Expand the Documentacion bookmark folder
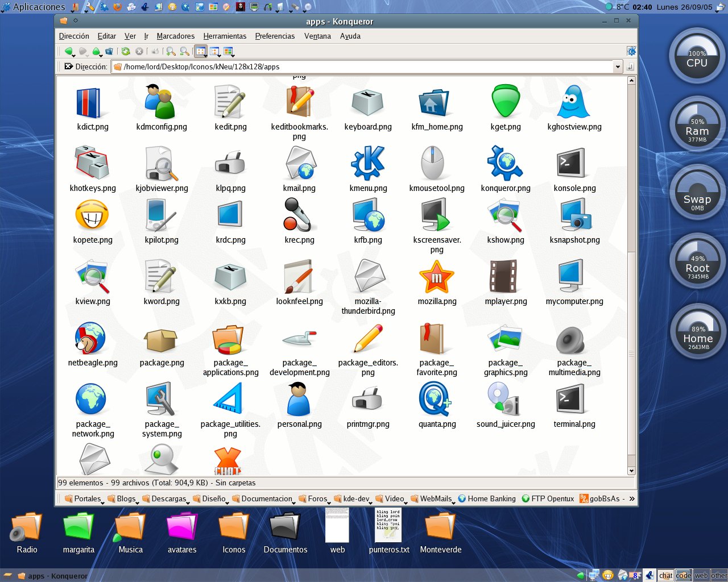The image size is (728, 582). coord(262,498)
